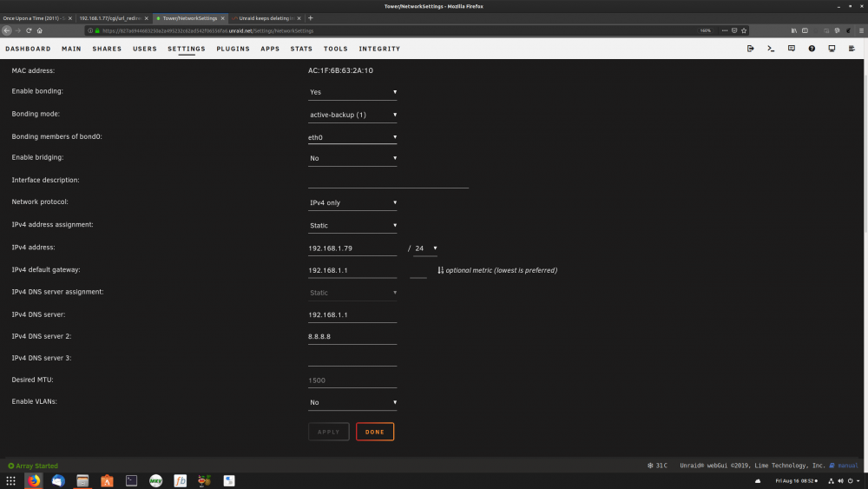Open Network protocol IPv4 only dropdown
Viewport: 868px width, 489px height.
pos(352,202)
